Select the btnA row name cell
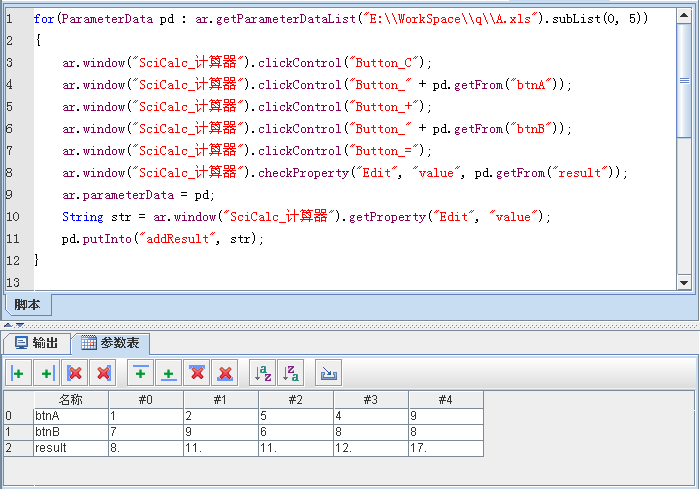The width and height of the screenshot is (700, 489). pos(70,416)
